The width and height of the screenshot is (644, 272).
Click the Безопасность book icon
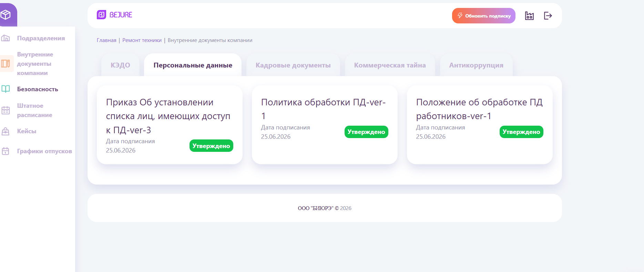[x=6, y=89]
